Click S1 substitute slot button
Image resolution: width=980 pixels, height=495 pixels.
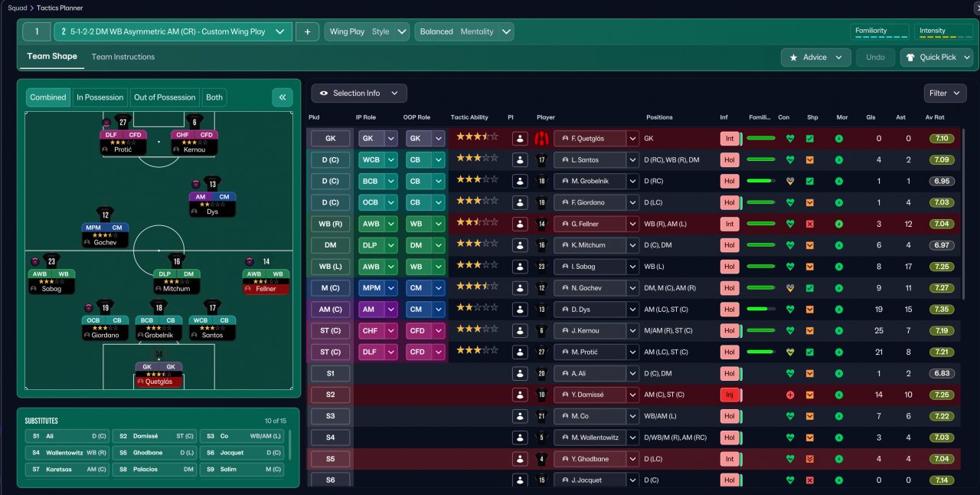330,373
